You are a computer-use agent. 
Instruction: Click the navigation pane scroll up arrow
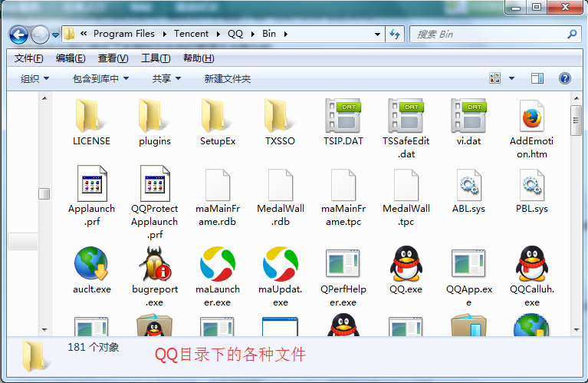point(44,98)
